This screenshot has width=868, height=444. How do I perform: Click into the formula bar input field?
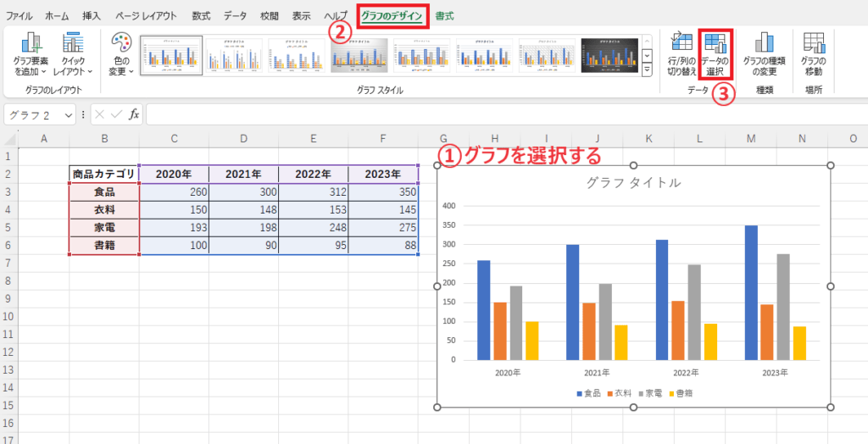(x=507, y=115)
